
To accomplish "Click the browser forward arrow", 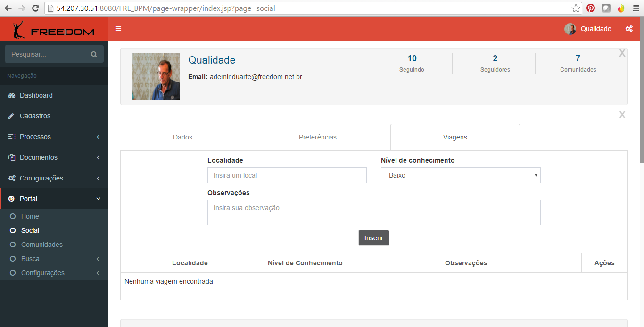I will (22, 8).
